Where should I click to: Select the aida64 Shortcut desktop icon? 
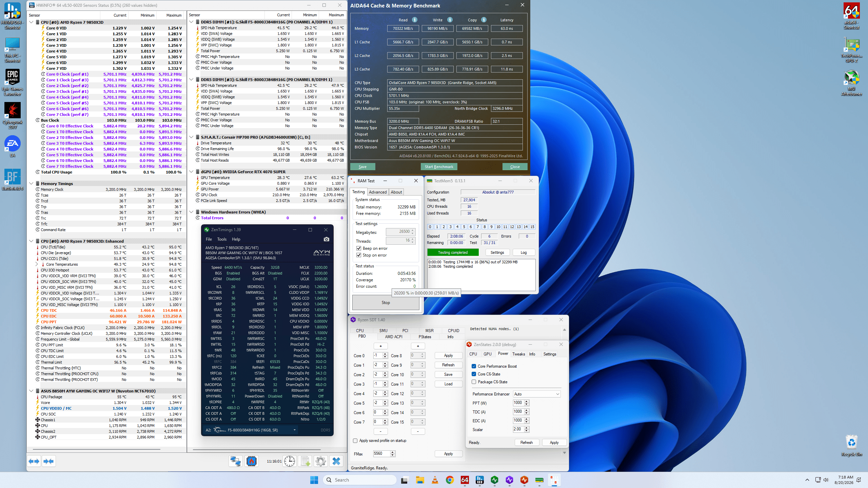851,16
